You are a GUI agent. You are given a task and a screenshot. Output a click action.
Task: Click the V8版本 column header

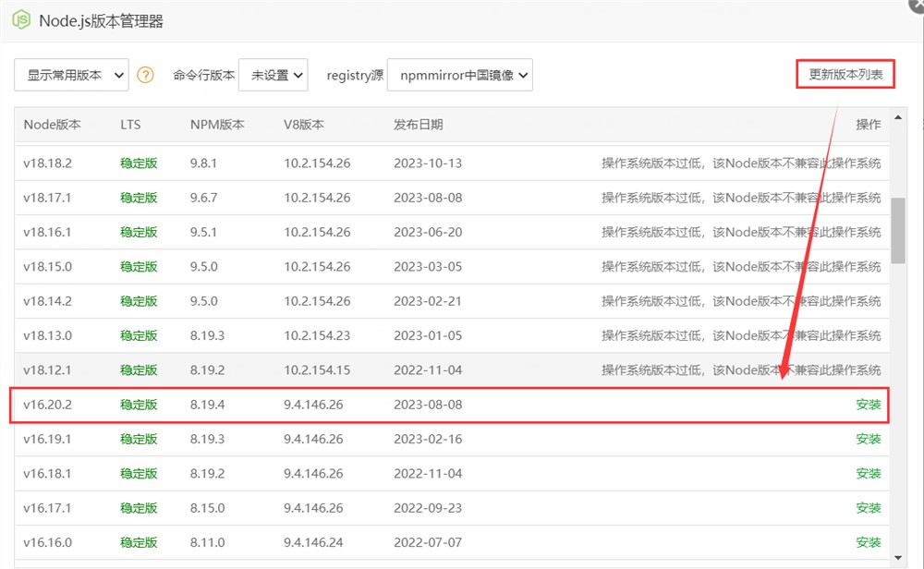(303, 125)
